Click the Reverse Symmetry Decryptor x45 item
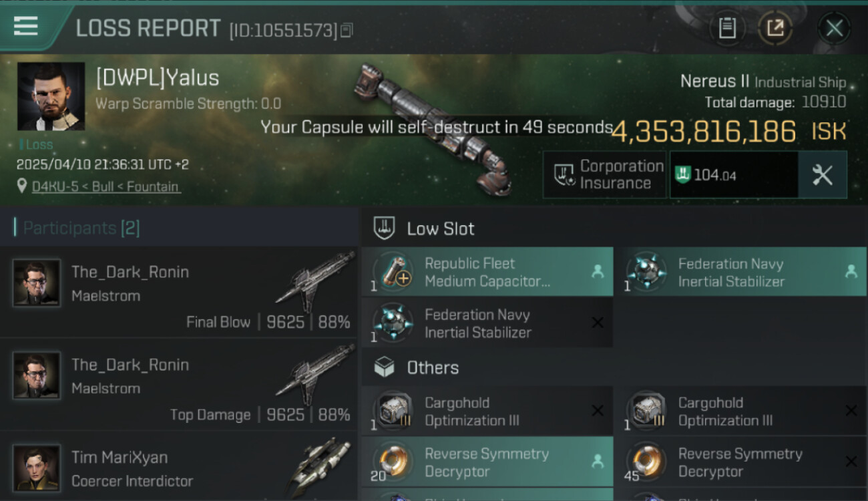The height and width of the screenshot is (501, 868). [740, 462]
